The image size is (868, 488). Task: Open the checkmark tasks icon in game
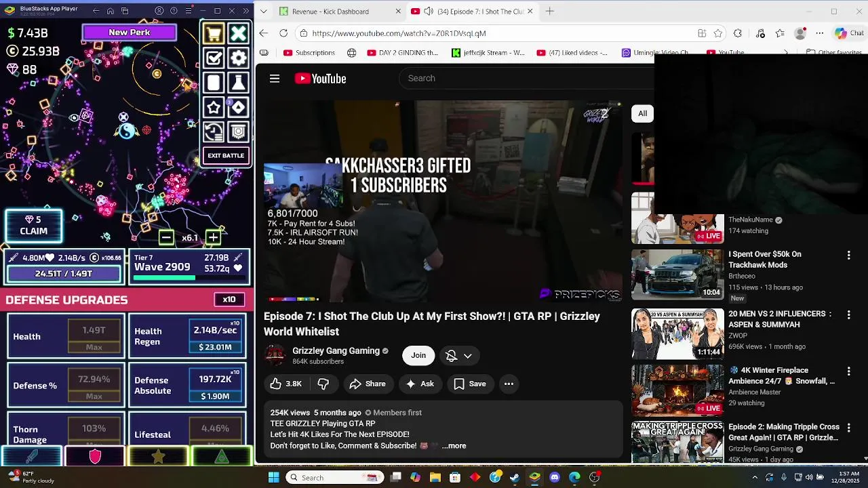coord(214,58)
